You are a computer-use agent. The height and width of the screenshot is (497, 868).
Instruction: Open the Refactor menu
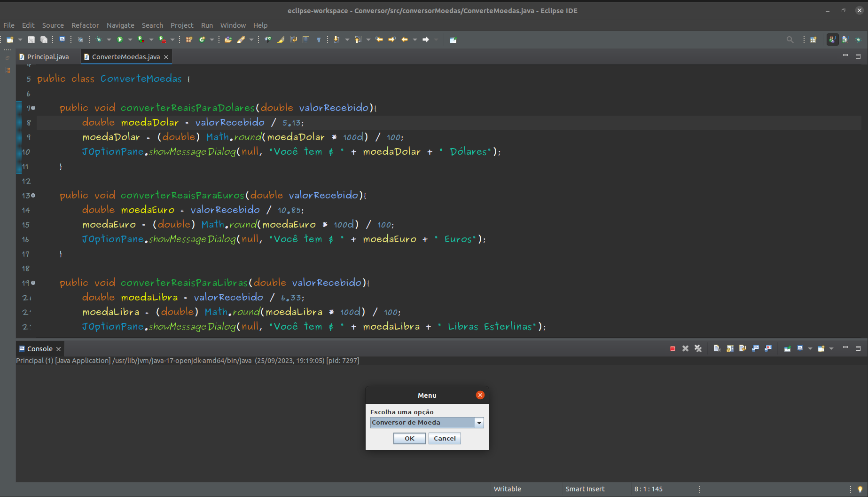(x=85, y=25)
